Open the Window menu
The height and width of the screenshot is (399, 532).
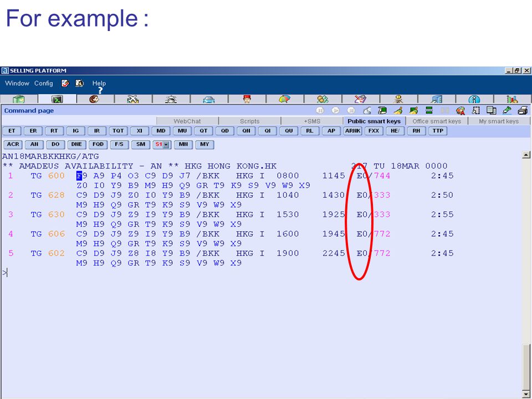(x=17, y=83)
